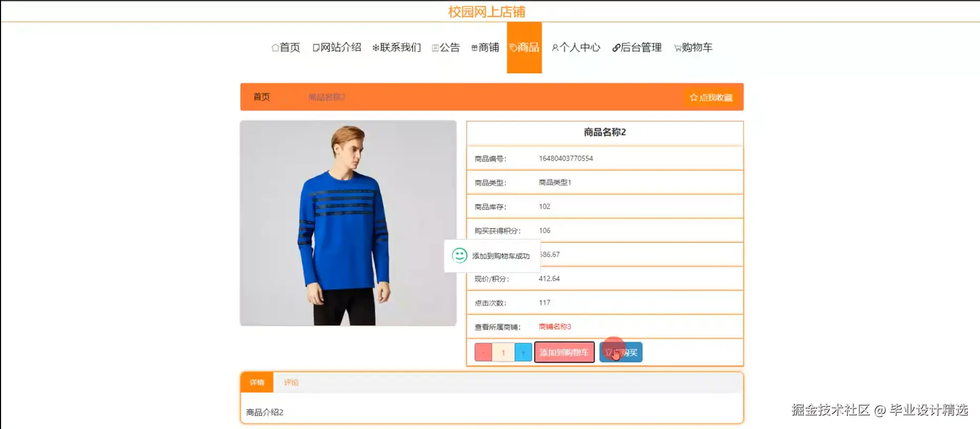The width and height of the screenshot is (980, 429).
Task: Open the 网站介绍 navigation item
Action: [x=337, y=47]
